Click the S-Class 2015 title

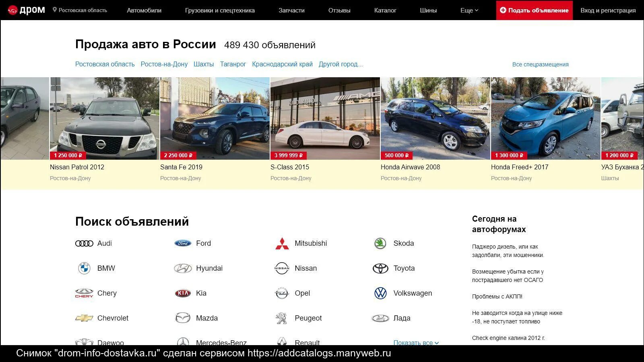290,167
